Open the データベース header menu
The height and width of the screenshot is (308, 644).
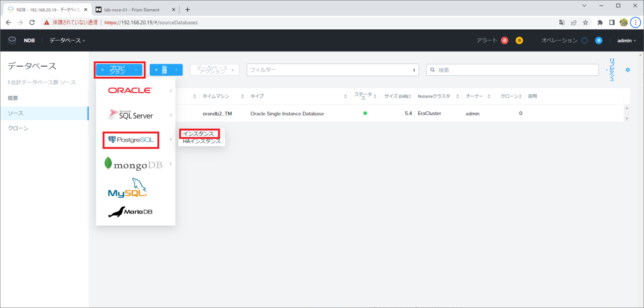(x=67, y=40)
